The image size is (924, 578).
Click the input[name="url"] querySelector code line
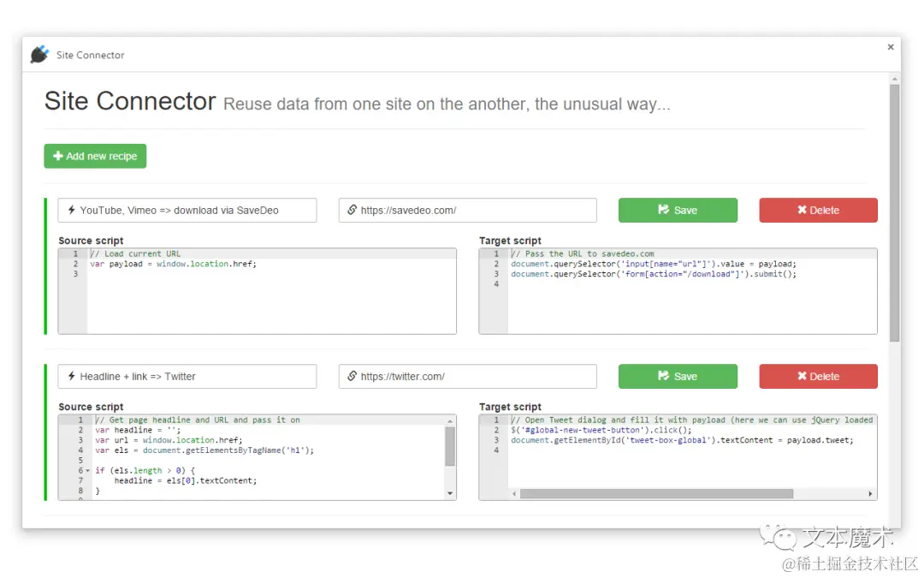pos(654,264)
